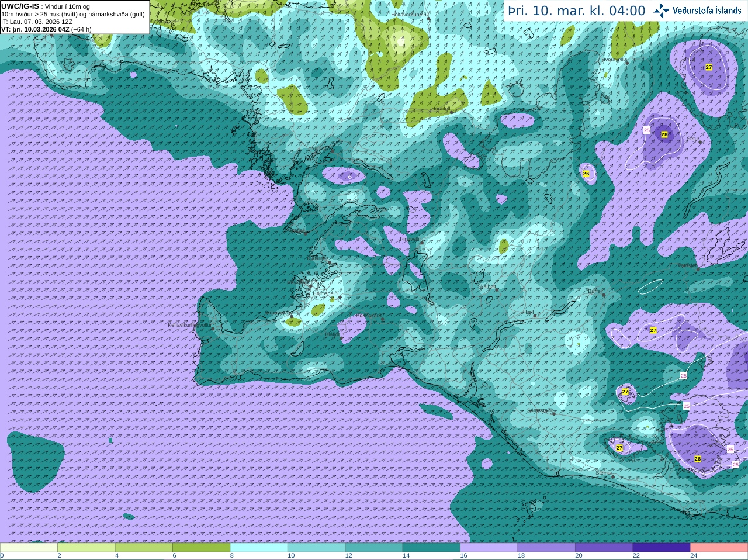748x560 pixels.
Task: Click the Holtavörðuheiði station label
Action: coord(410,14)
